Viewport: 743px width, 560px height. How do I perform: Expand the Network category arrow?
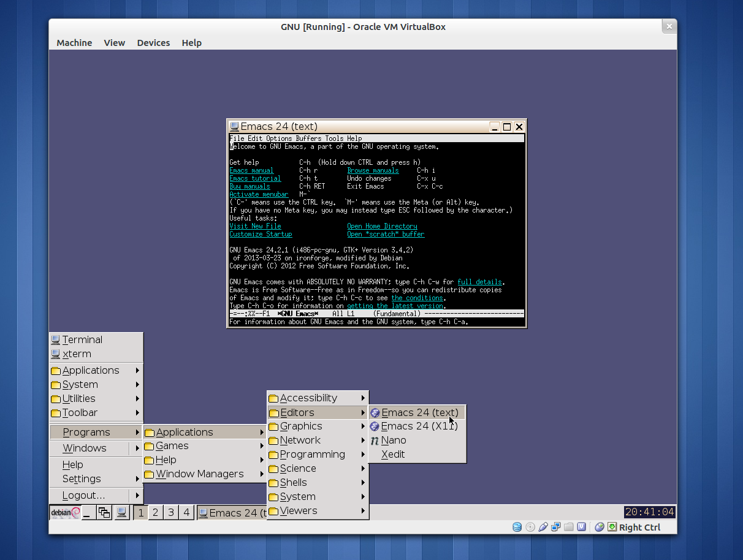tap(363, 440)
